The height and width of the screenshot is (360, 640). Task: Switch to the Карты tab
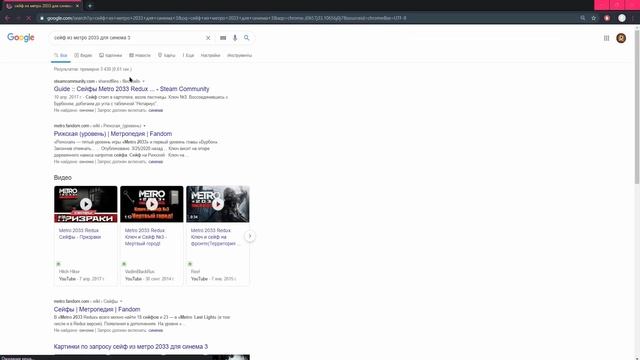[167, 55]
